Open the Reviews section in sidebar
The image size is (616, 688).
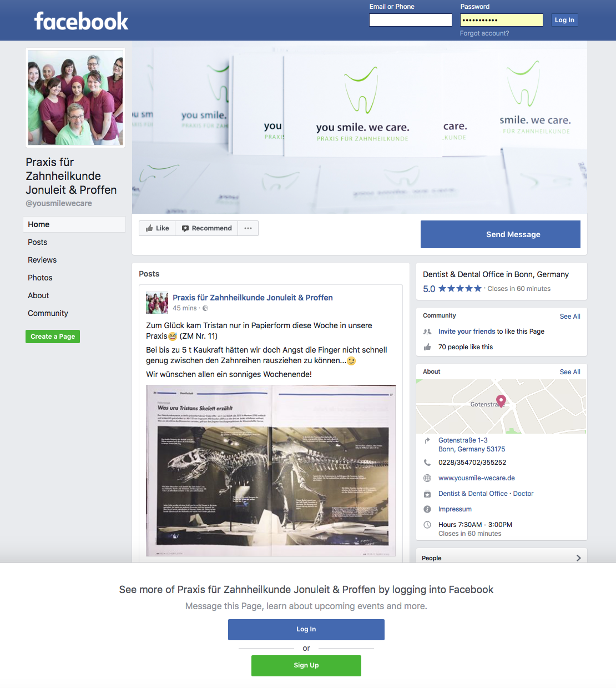tap(42, 260)
